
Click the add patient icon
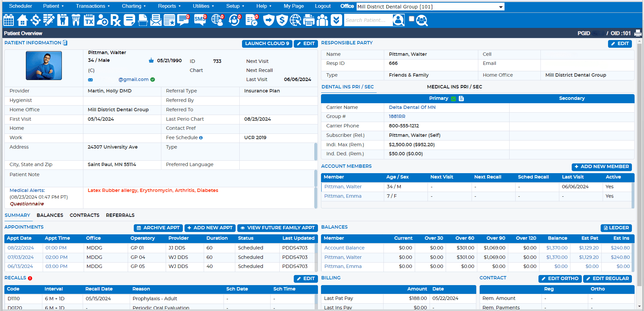point(103,20)
